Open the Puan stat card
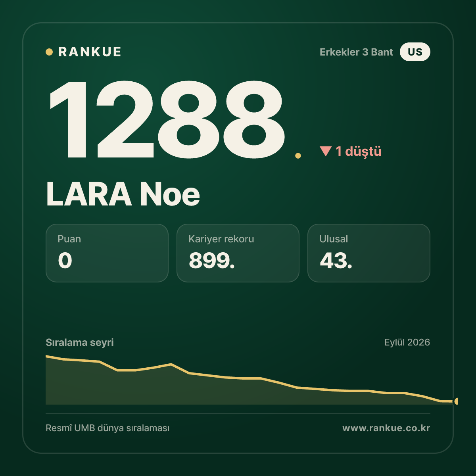This screenshot has width=476, height=476. pos(107,253)
